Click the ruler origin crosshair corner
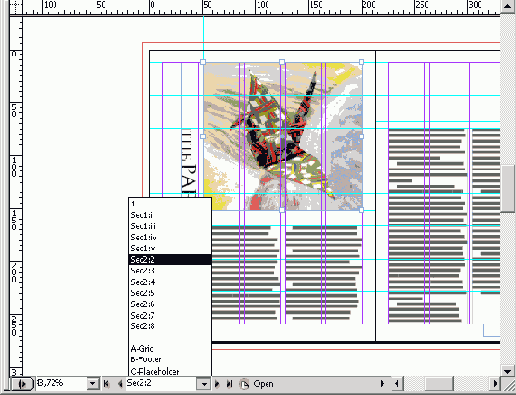The width and height of the screenshot is (516, 395). pyautogui.click(x=15, y=7)
